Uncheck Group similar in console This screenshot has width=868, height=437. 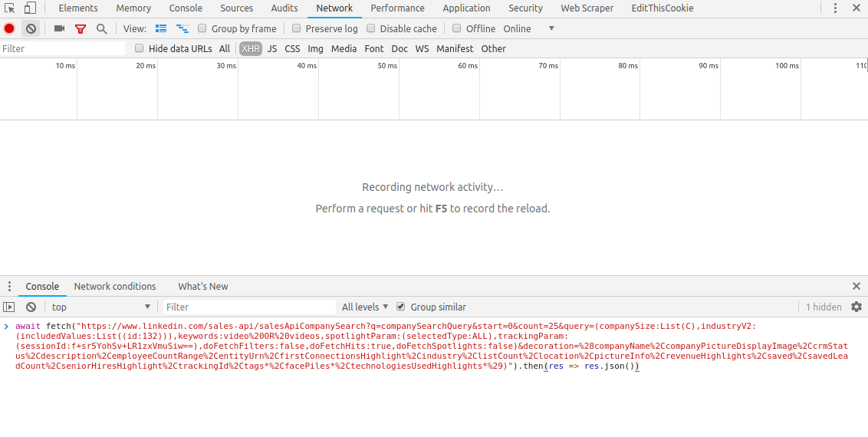click(x=401, y=307)
